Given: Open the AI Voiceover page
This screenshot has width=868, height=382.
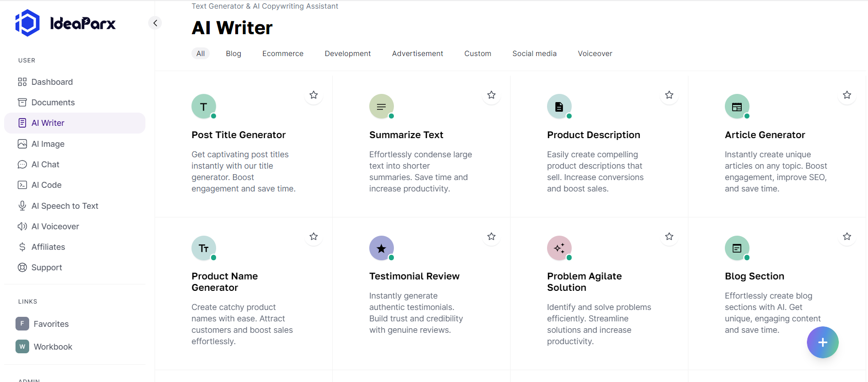Looking at the screenshot, I should (x=55, y=227).
